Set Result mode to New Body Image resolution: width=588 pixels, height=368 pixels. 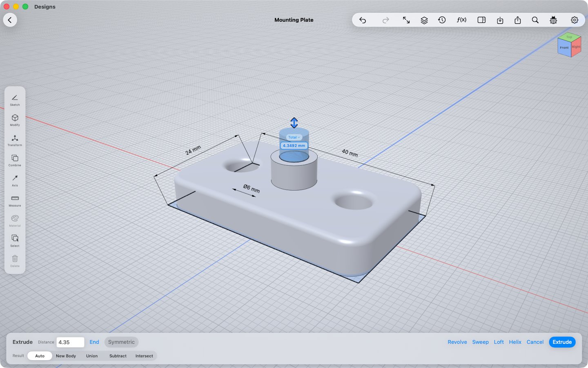pyautogui.click(x=66, y=356)
